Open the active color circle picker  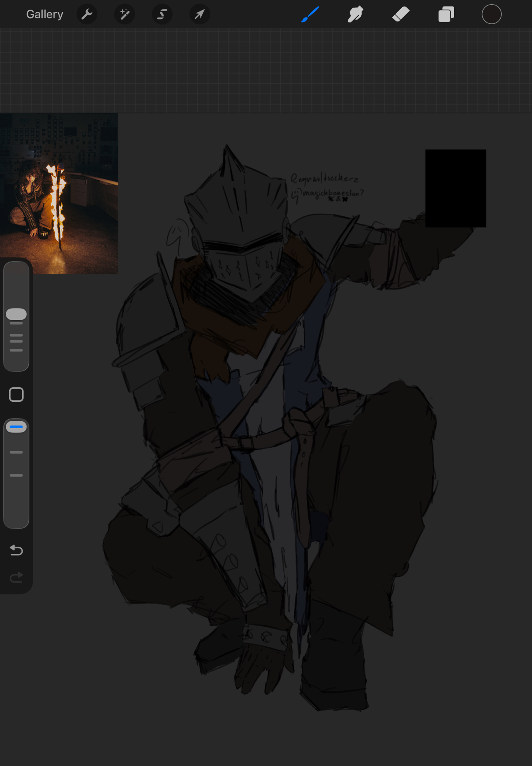491,15
